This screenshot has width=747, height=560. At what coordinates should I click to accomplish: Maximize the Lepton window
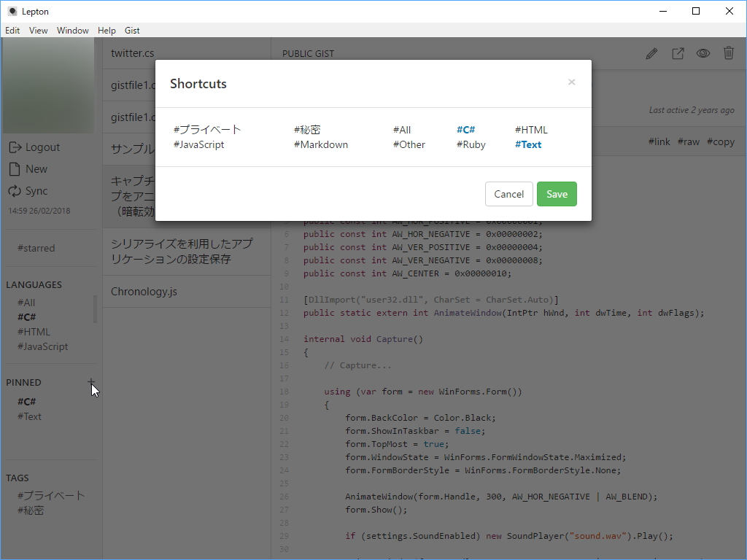[695, 11]
